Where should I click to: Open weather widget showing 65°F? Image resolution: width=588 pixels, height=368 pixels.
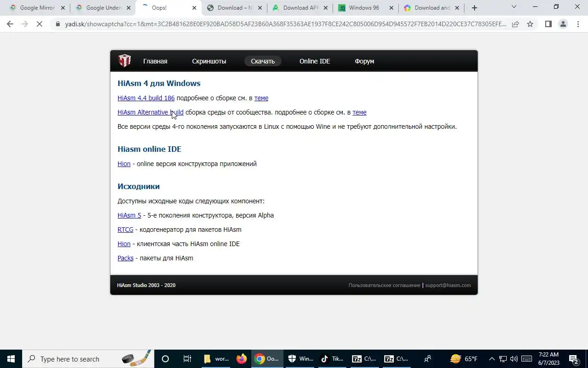(x=464, y=359)
